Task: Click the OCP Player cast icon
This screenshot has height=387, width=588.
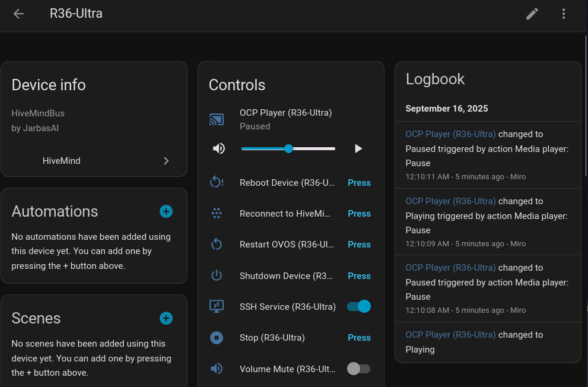Action: (x=217, y=119)
